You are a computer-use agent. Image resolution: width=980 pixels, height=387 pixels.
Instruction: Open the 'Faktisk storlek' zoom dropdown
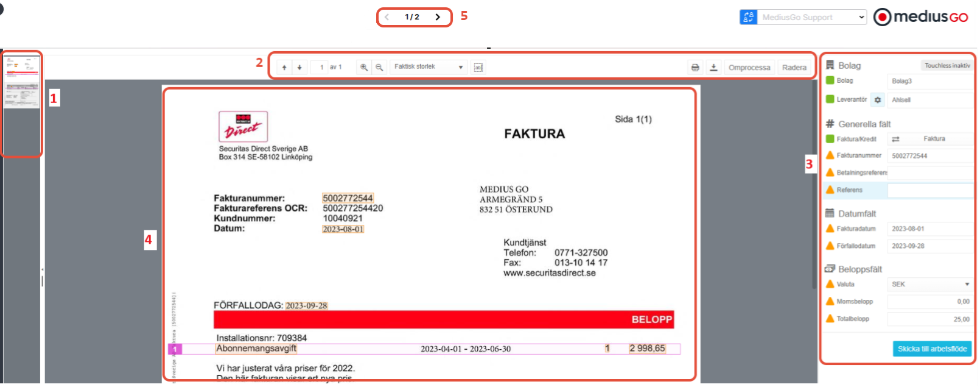429,67
